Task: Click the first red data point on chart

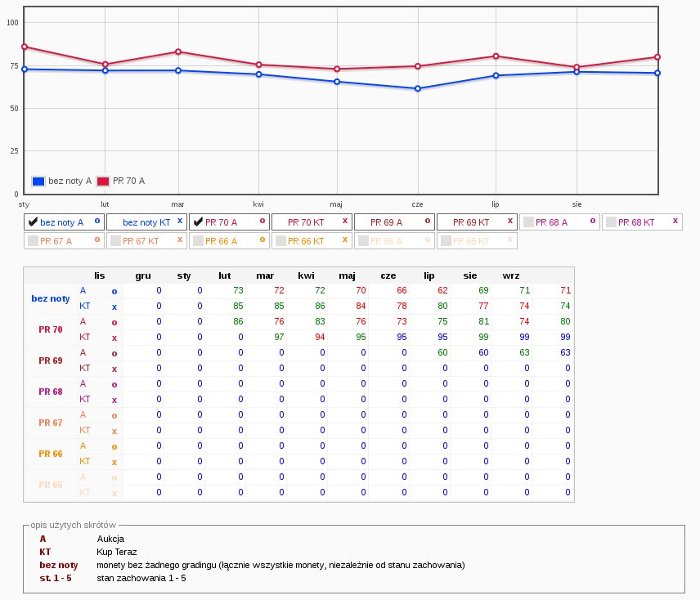Action: (x=25, y=47)
